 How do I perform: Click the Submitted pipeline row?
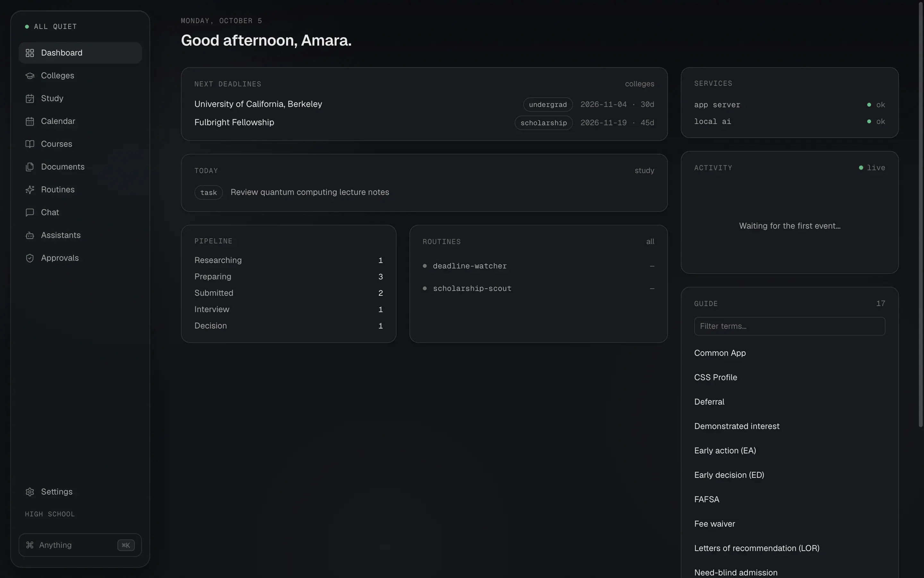pos(288,293)
